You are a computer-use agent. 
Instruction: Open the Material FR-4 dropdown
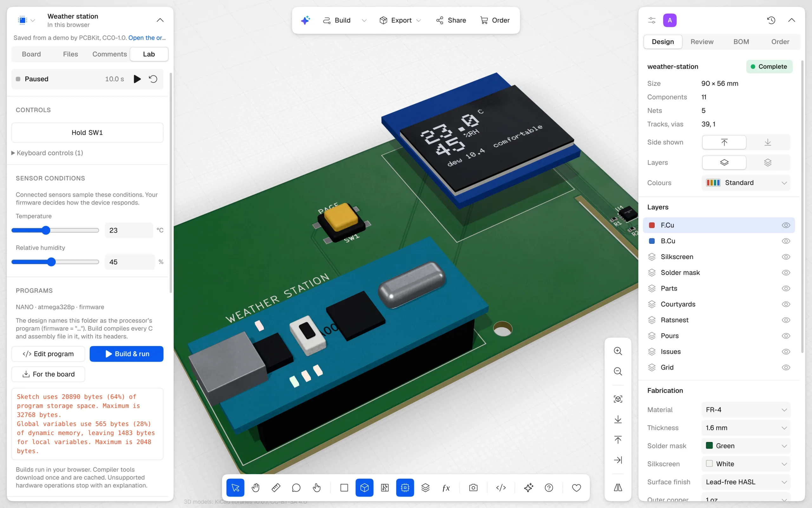click(x=746, y=410)
